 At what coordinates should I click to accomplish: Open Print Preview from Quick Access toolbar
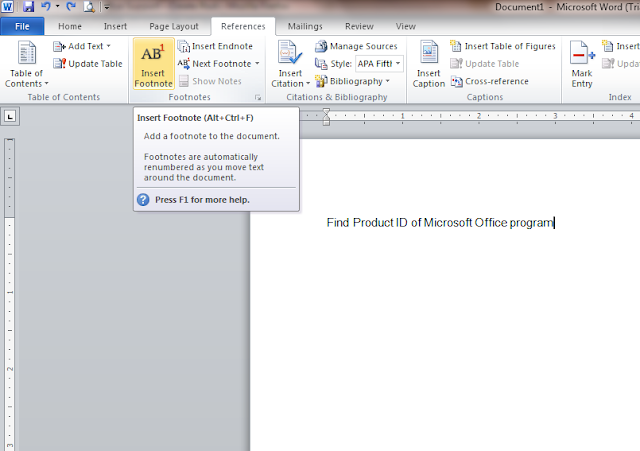(x=89, y=7)
